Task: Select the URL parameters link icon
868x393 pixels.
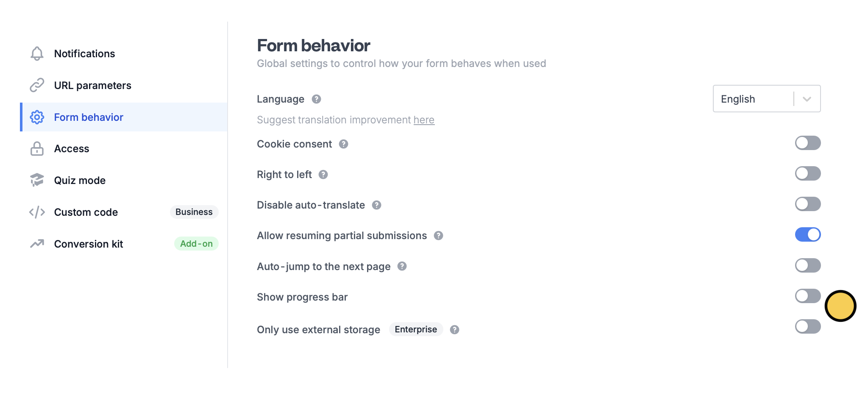Action: coord(36,85)
